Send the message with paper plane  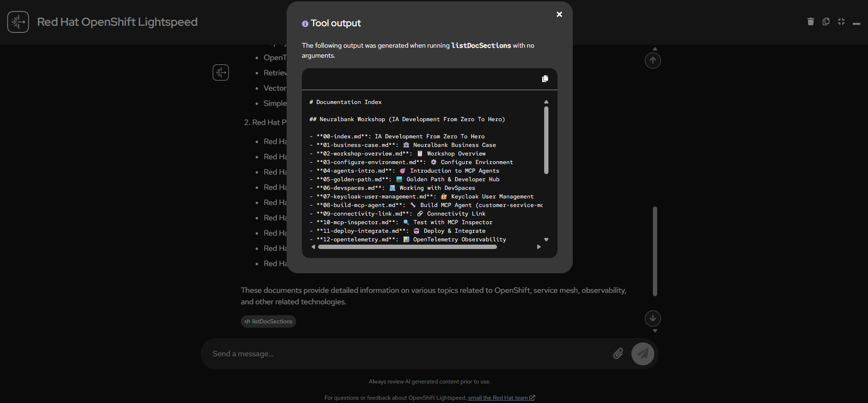[x=643, y=354]
